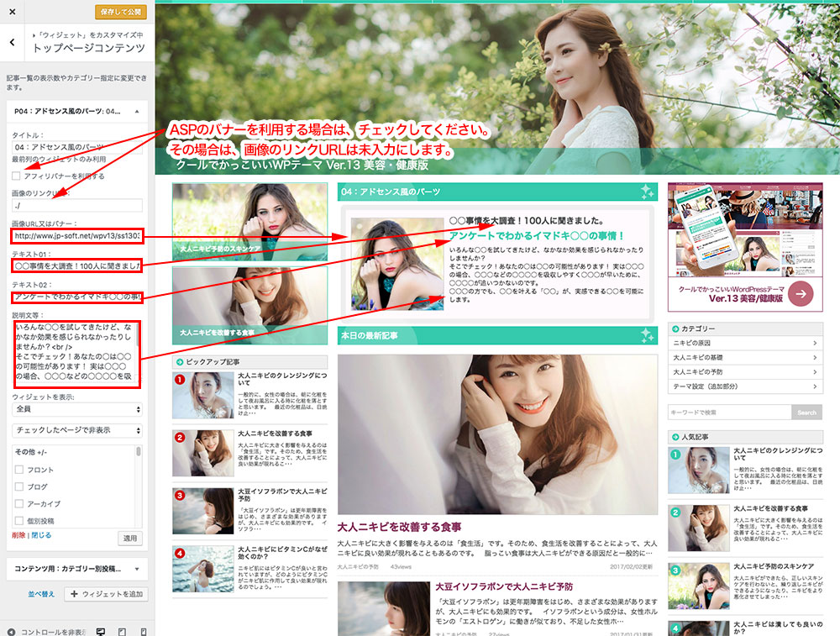Click pickup rank 2 article thumbnail
Screen dimensions: 840x636
coord(203,454)
